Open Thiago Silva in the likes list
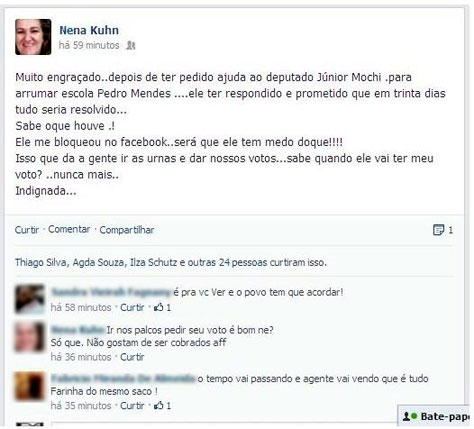This screenshot has height=429, width=474. [41, 262]
